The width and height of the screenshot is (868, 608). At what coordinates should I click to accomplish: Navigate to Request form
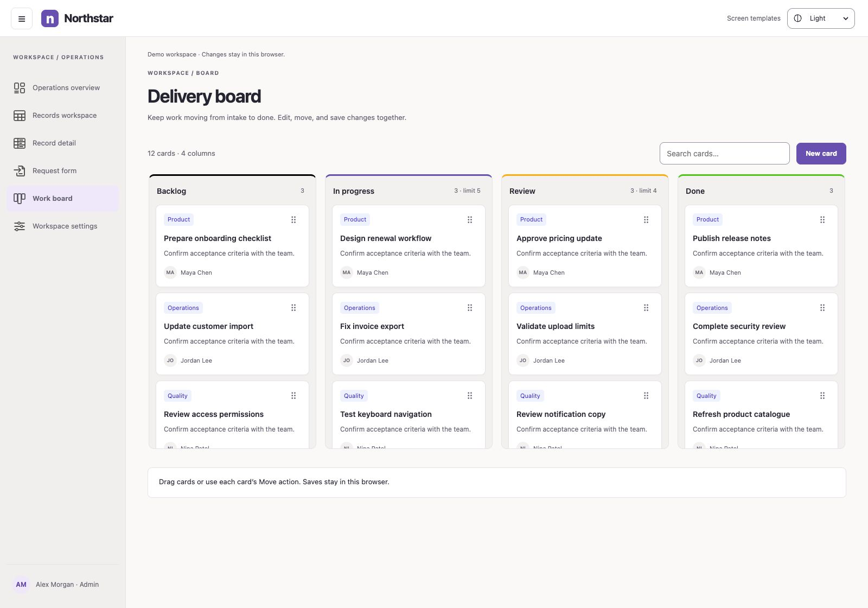[x=63, y=171]
